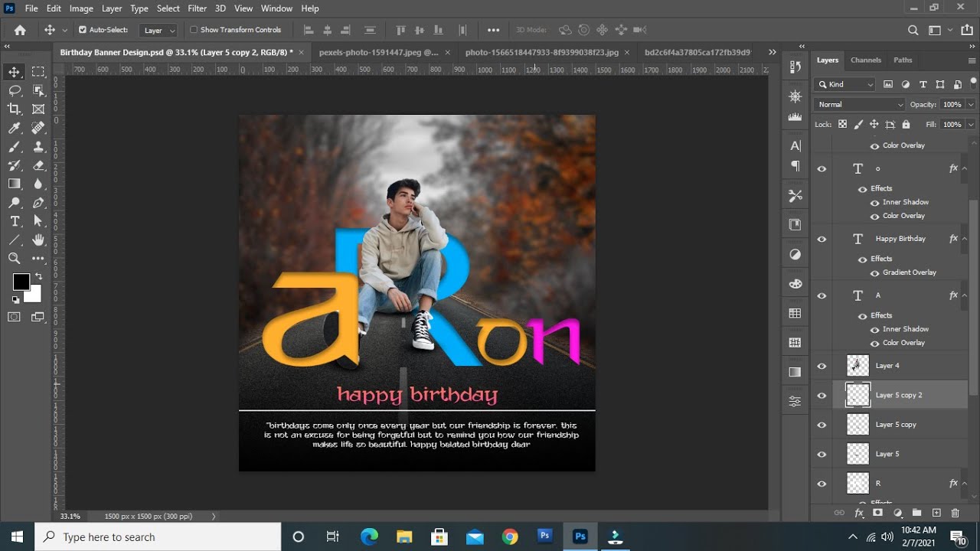
Task: Select the Move tool
Action: tap(15, 72)
